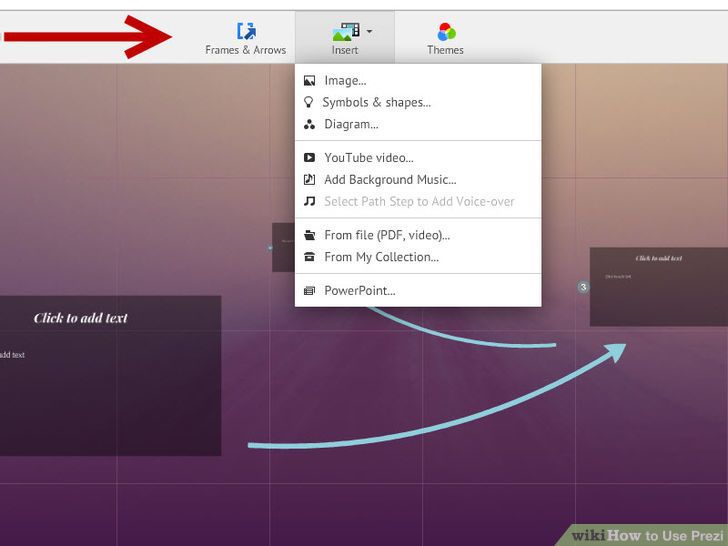Choose Image... from Insert menu
Viewport: 728px width, 546px height.
[345, 81]
